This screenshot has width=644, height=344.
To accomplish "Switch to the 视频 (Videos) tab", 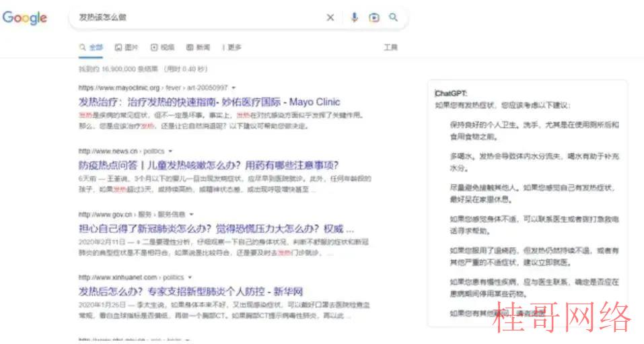I will (163, 47).
